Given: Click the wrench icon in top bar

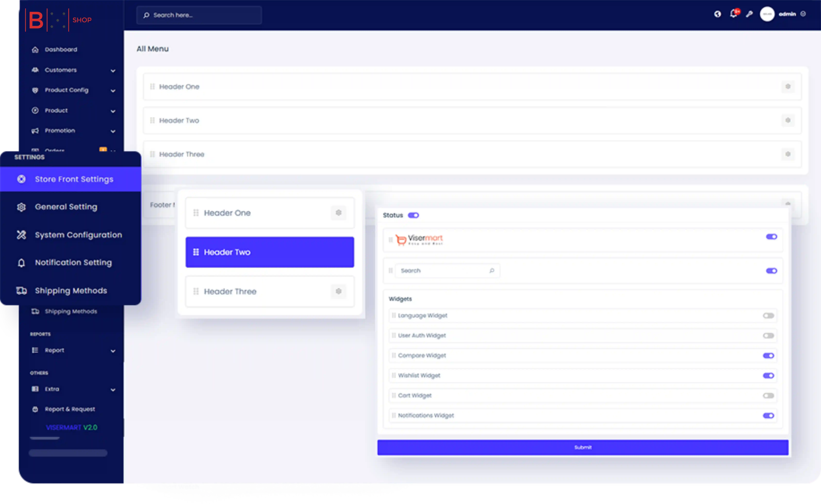Looking at the screenshot, I should pyautogui.click(x=749, y=14).
